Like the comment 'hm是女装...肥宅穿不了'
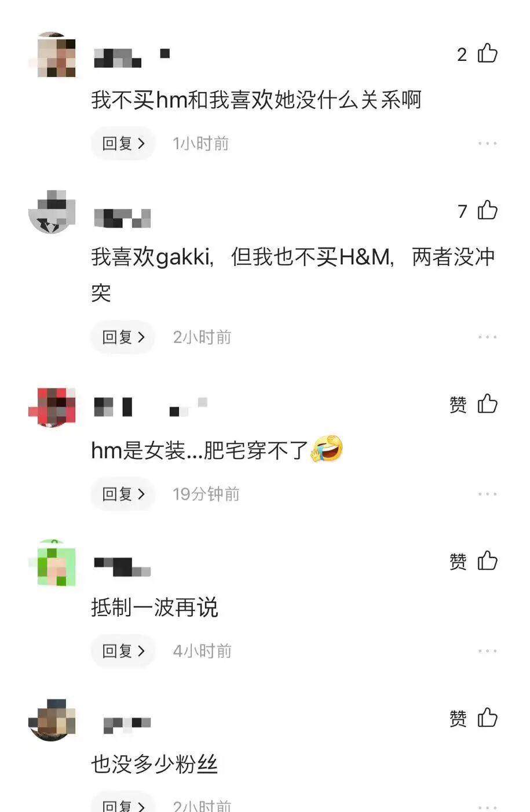Screen dimensions: 530x812 pyautogui.click(x=487, y=404)
